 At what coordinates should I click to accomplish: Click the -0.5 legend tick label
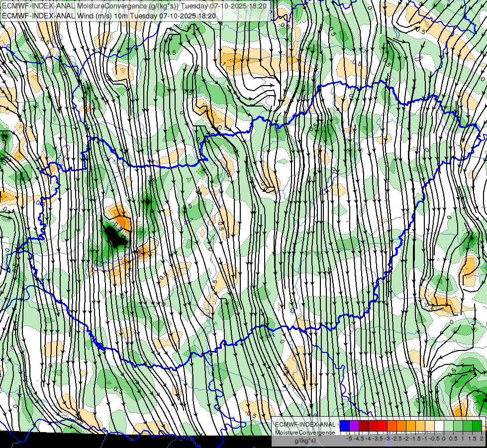tap(434, 439)
